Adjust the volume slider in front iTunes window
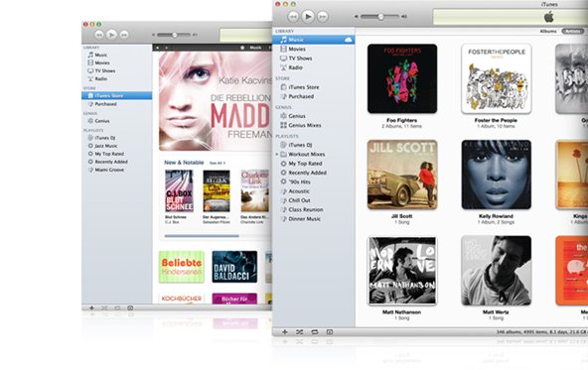 [380, 17]
